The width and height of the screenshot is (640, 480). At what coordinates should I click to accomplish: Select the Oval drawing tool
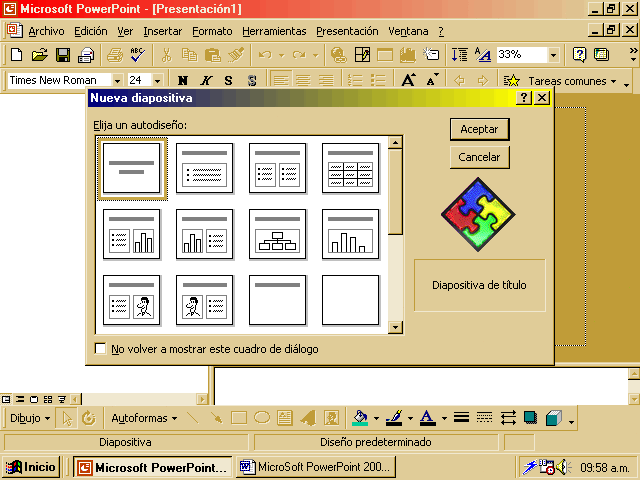pos(262,418)
